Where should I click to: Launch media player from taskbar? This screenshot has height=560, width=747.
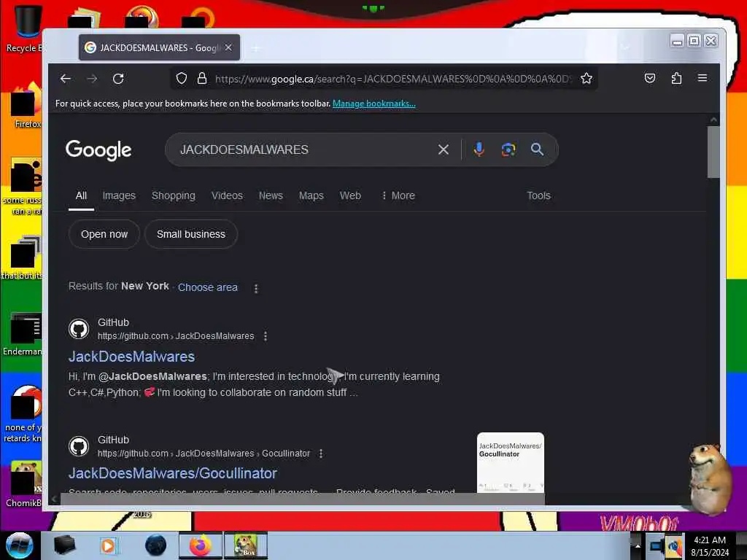(x=108, y=545)
